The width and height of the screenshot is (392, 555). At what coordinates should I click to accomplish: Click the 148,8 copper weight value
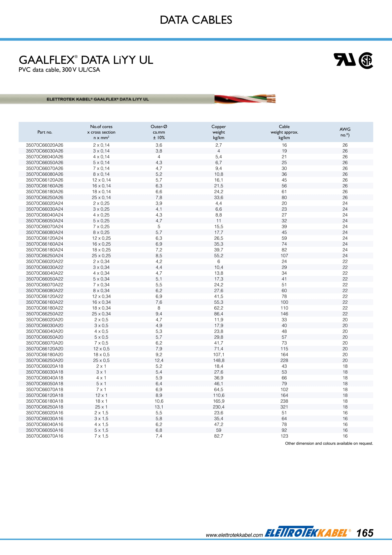219,360
